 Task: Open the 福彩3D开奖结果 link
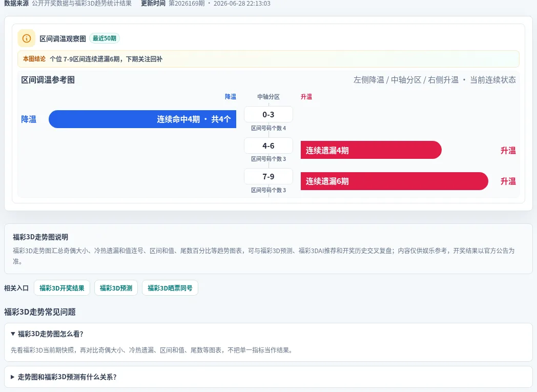click(x=62, y=288)
